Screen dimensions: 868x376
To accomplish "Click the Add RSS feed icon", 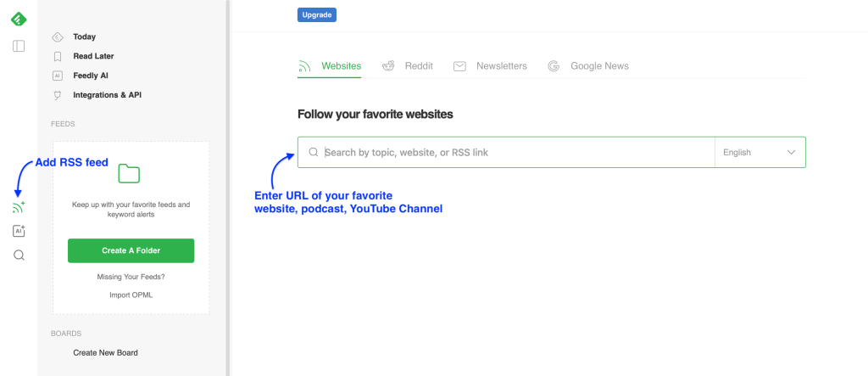I will coord(19,206).
